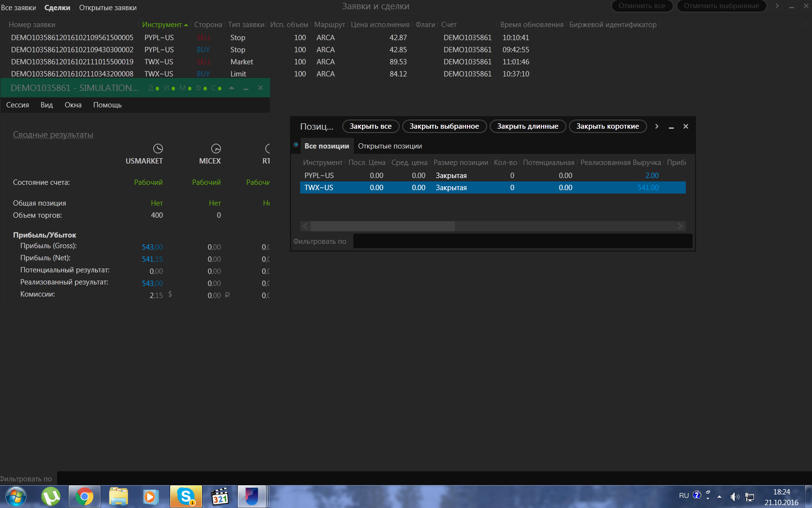
Task: Click the positions scrollbar right arrow
Action: (x=680, y=226)
